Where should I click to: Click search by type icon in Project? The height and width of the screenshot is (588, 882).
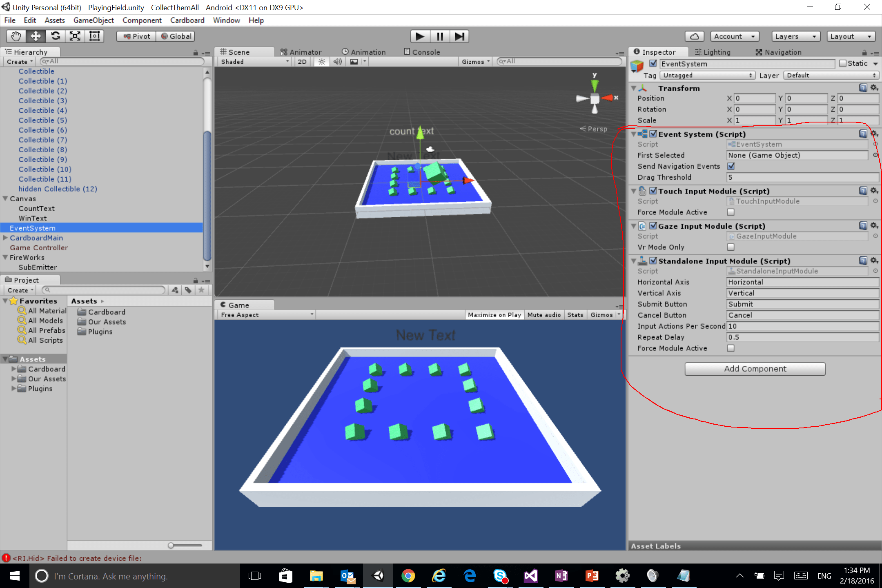tap(175, 290)
